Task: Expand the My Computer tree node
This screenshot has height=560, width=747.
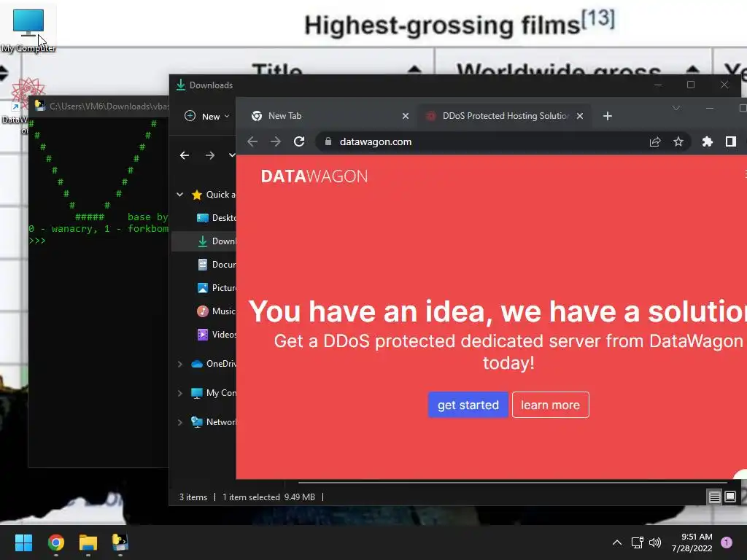Action: [x=179, y=393]
